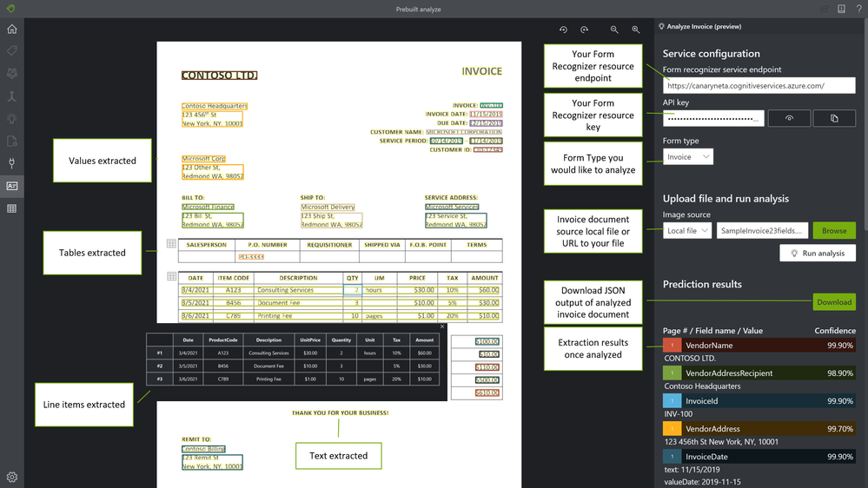This screenshot has width=868, height=488.
Task: Click the orange color chip beside VendorAddress
Action: (672, 428)
